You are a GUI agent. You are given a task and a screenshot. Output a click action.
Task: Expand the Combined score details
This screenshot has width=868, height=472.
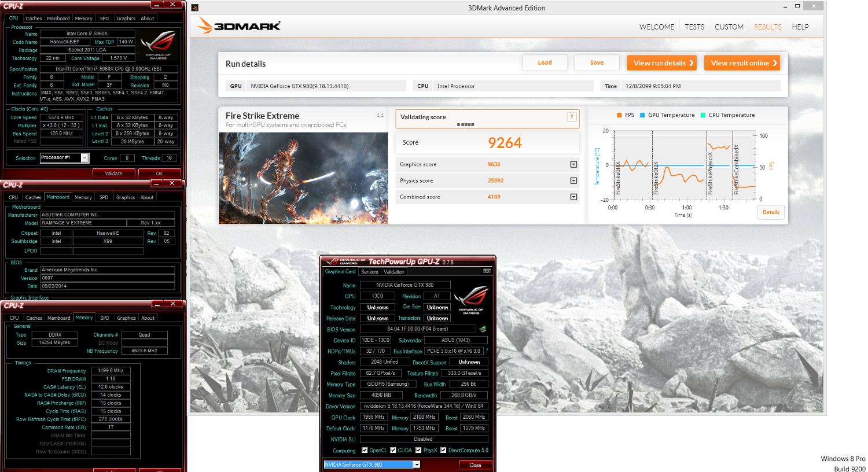(x=573, y=197)
